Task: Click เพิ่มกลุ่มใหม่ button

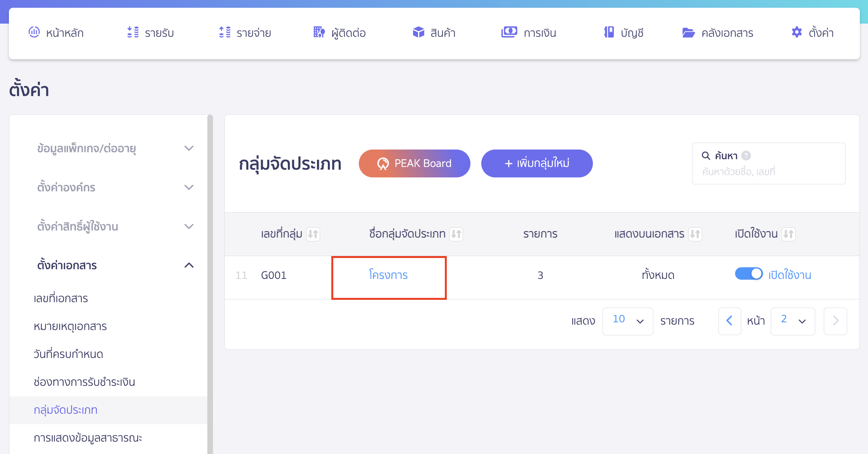Action: 537,163
